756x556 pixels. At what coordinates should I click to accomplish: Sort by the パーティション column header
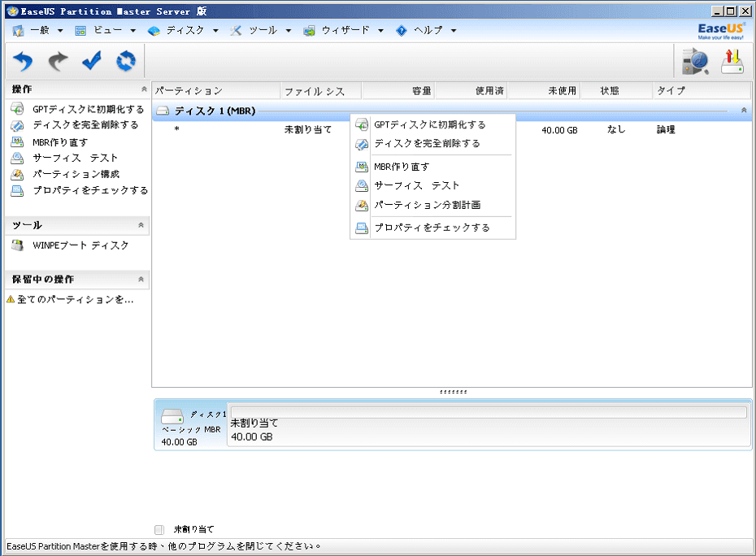216,91
